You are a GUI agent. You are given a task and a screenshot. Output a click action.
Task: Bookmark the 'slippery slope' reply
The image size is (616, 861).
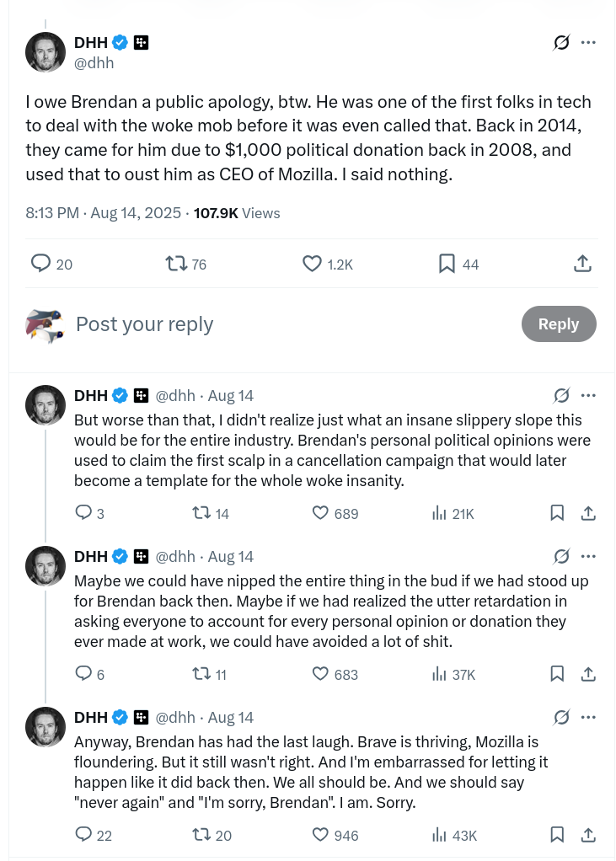pyautogui.click(x=557, y=513)
